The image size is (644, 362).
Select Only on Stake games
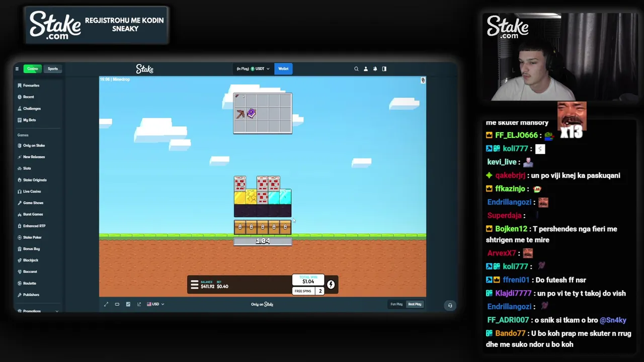coord(34,145)
